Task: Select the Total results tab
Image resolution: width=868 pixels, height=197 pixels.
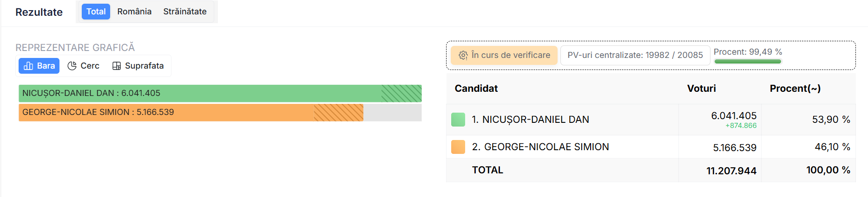Action: coord(96,12)
